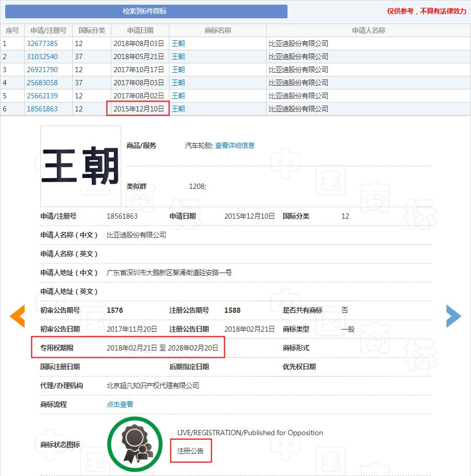Click detail applicant name 比亚迪股份有限公司
Screen dimensions: 471x476
(x=136, y=235)
